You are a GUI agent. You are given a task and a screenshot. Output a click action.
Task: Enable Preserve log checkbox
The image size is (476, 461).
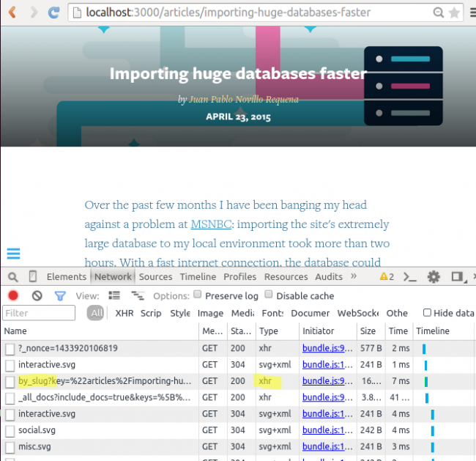click(x=198, y=295)
